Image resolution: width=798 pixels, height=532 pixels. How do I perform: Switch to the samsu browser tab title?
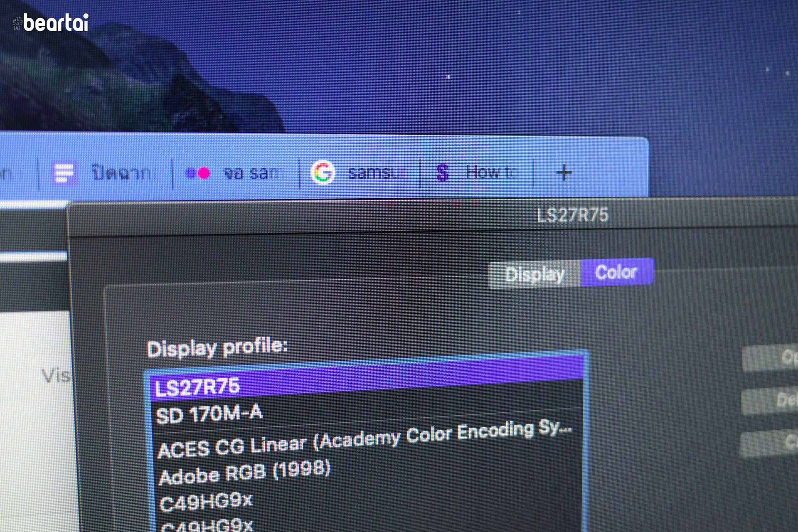pos(375,172)
